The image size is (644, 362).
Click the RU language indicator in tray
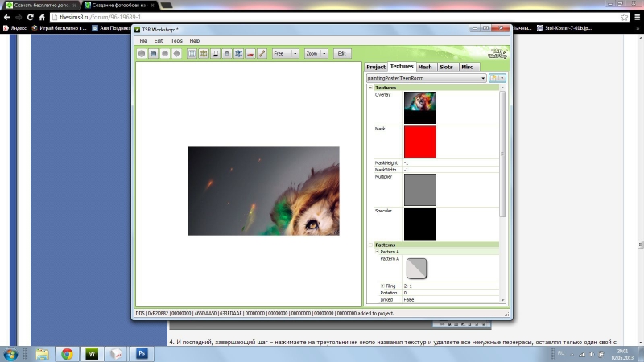560,353
